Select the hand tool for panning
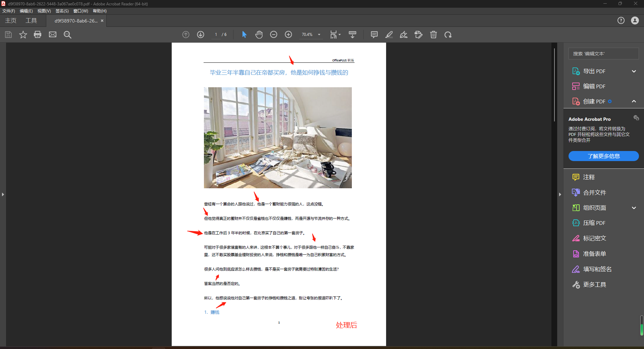The image size is (644, 349). [259, 35]
